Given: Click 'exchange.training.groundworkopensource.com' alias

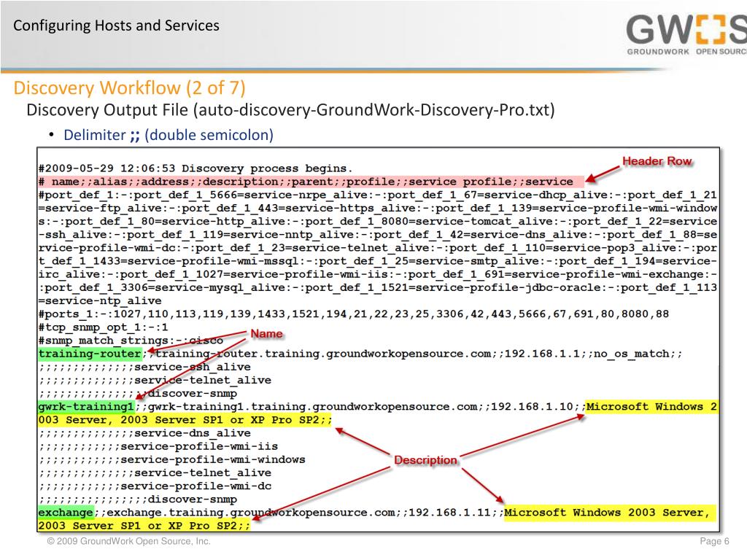Looking at the screenshot, I should click(251, 513).
